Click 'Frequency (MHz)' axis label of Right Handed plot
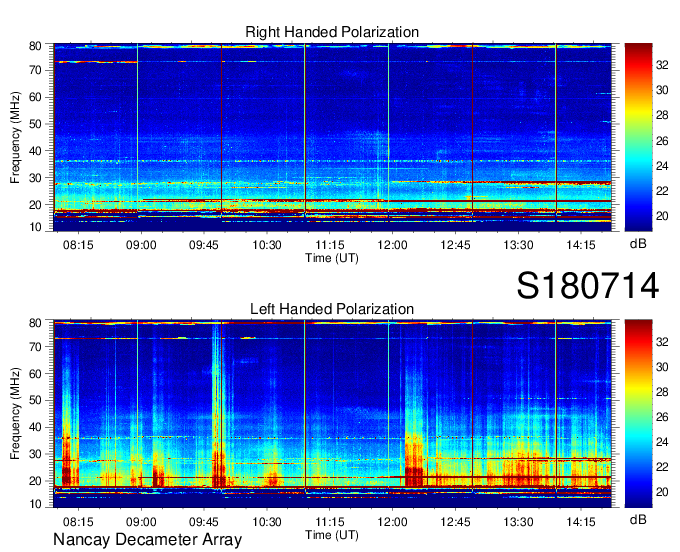This screenshot has width=680, height=552. click(15, 137)
